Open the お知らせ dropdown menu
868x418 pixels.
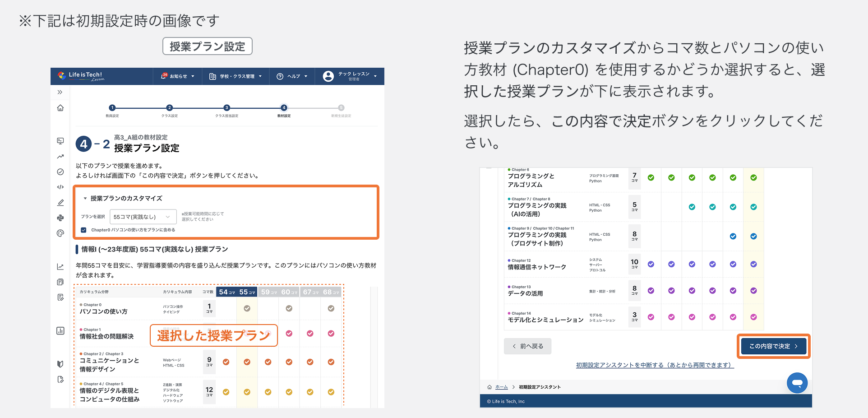click(x=178, y=76)
